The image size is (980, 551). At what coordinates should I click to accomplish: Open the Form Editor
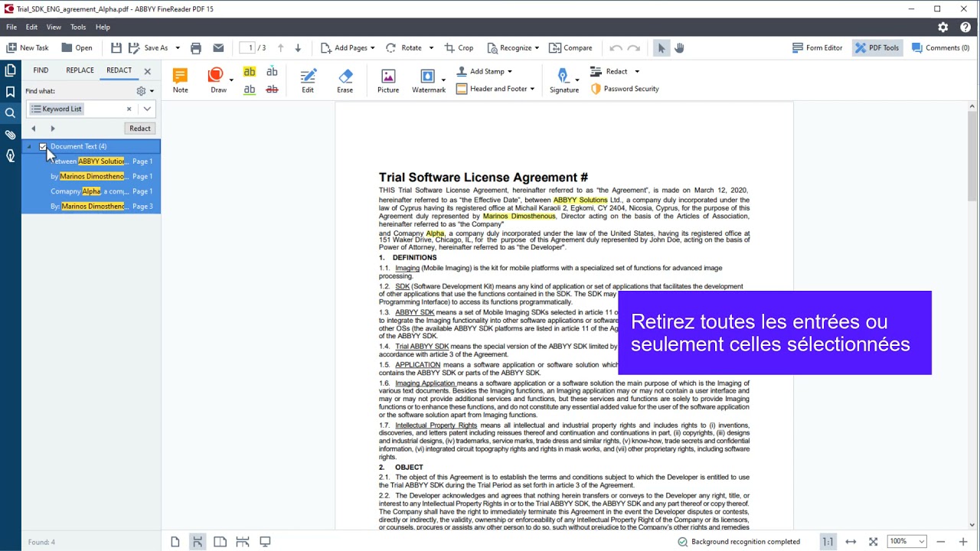click(817, 47)
